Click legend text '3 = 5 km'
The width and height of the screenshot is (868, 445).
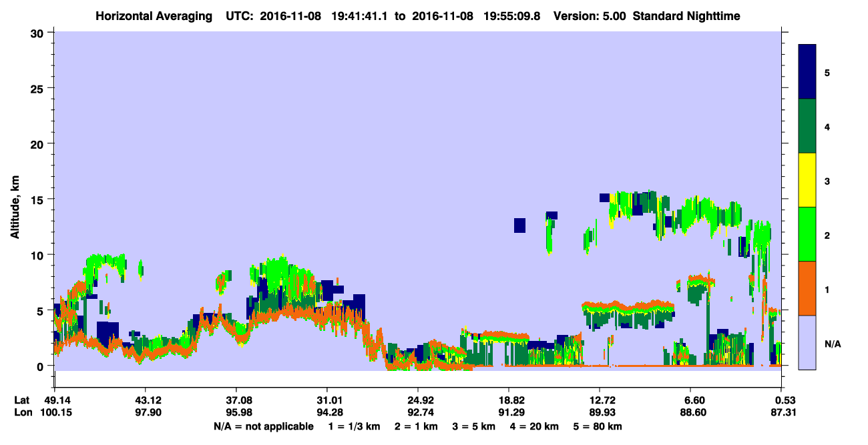click(x=475, y=426)
